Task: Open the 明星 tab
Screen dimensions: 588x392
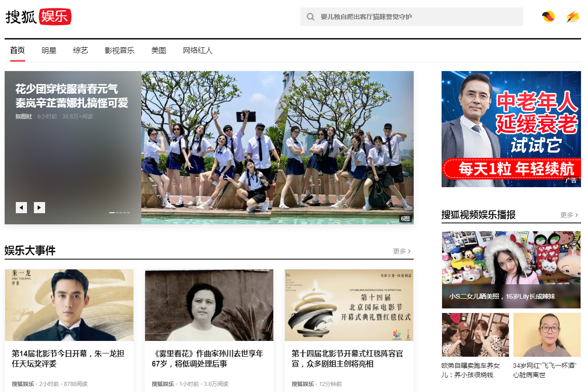Action: coord(49,51)
